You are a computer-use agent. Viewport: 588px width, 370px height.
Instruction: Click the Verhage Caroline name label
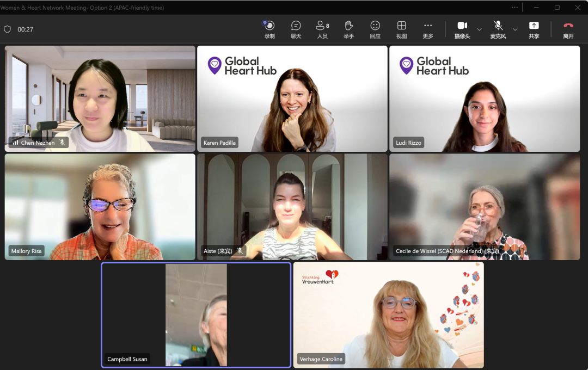click(321, 359)
